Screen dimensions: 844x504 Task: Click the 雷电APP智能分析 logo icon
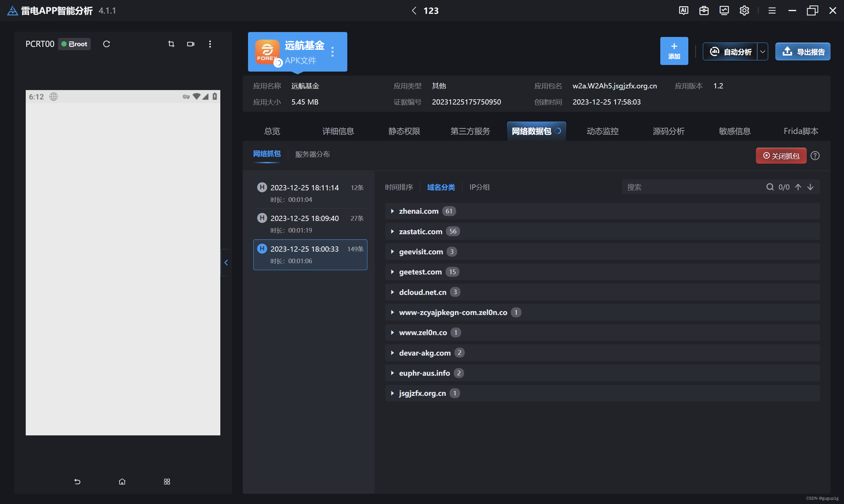tap(13, 11)
